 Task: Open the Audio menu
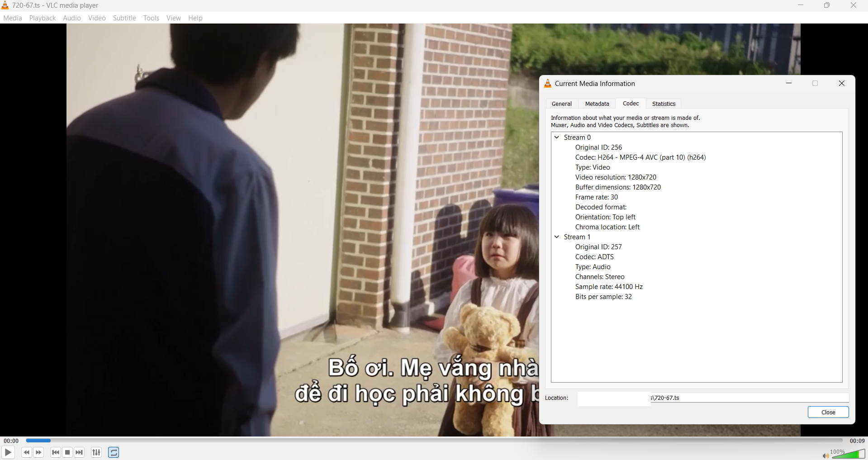[72, 18]
